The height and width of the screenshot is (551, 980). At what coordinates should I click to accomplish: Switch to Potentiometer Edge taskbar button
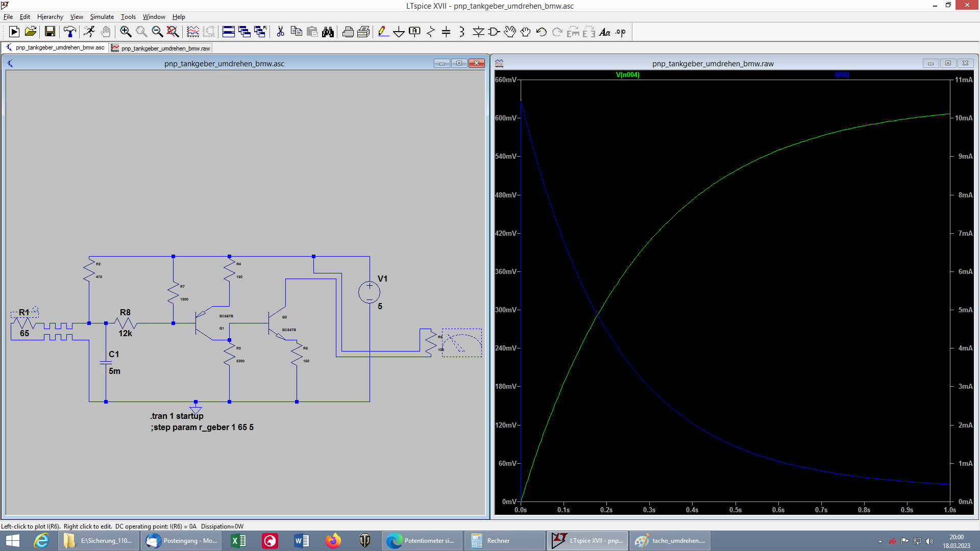click(x=422, y=541)
